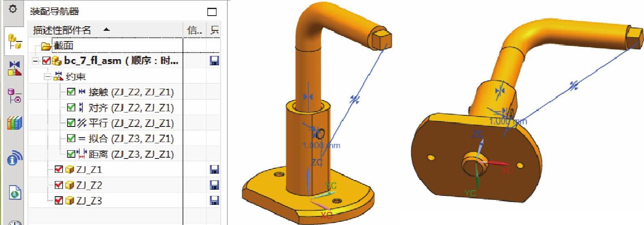Open the Reuse Library books icon

[14, 123]
